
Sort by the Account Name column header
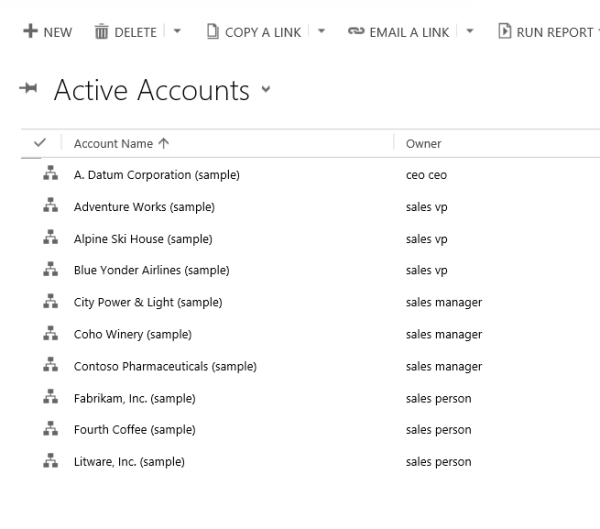pos(114,143)
